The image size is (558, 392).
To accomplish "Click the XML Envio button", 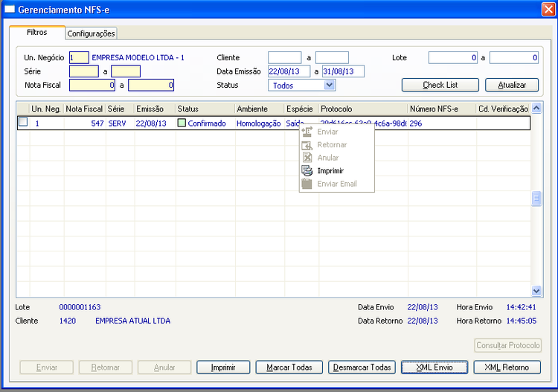I will 434,367.
